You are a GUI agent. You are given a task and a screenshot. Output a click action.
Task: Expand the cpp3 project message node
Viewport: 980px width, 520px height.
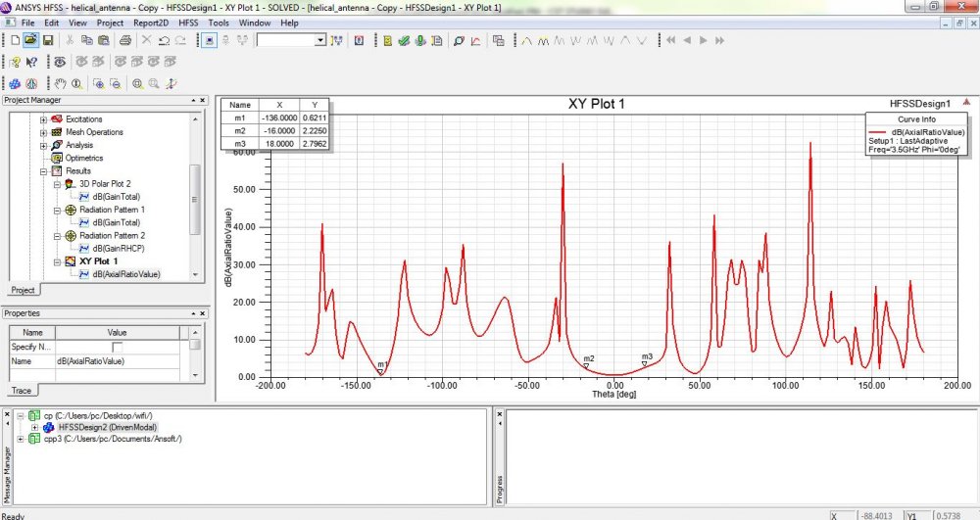point(21,439)
